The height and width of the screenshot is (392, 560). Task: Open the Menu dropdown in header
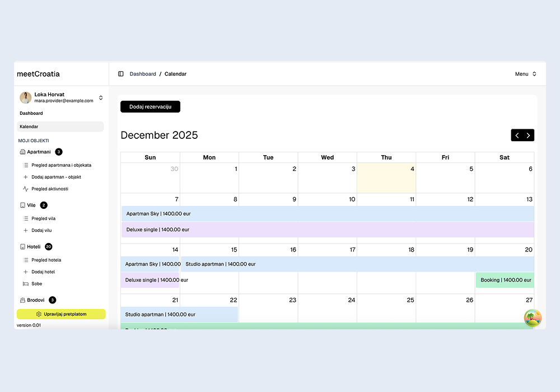tap(526, 74)
